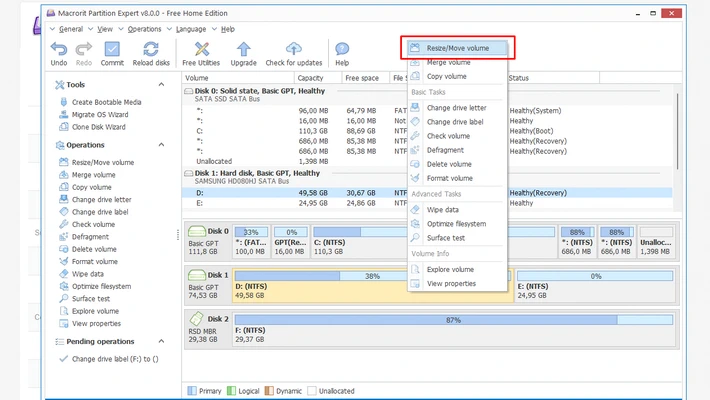
Task: Select the Unalloc... block on Disk 0 map
Action: (656, 241)
